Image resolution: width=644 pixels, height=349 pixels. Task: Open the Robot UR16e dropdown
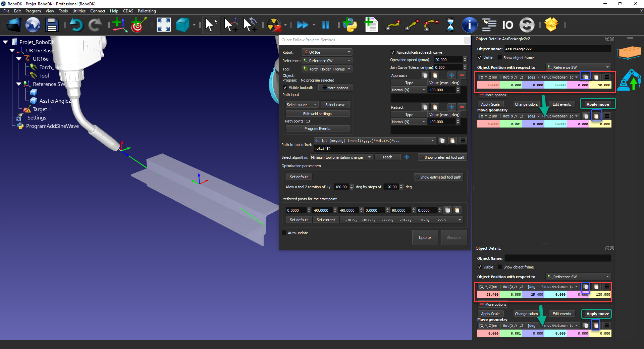click(327, 52)
